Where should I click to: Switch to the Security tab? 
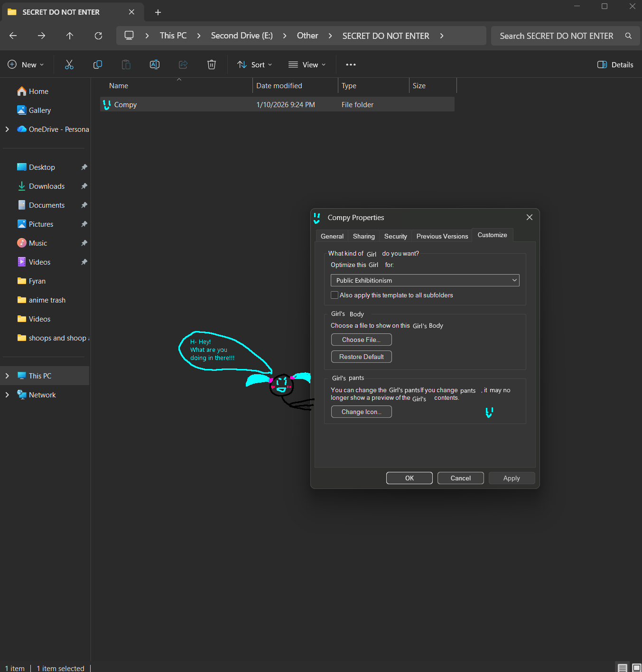(x=395, y=236)
